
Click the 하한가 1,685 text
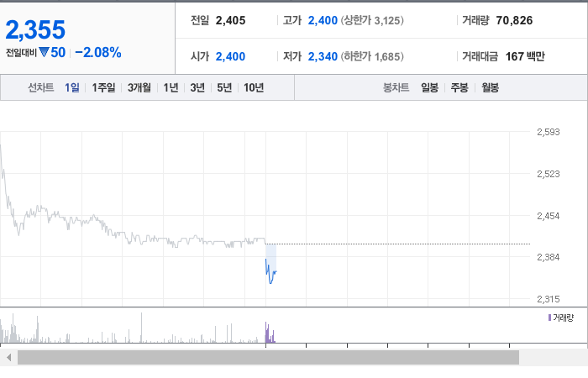372,56
